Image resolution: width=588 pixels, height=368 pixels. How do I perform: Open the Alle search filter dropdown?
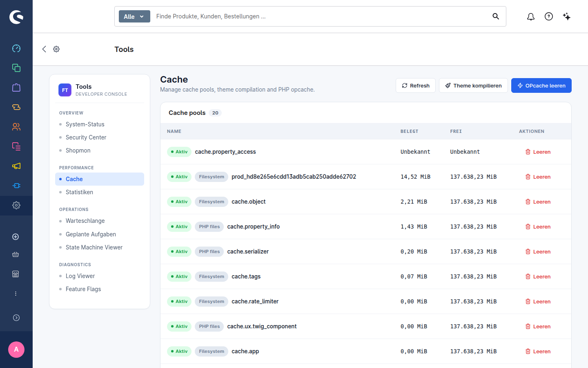134,16
